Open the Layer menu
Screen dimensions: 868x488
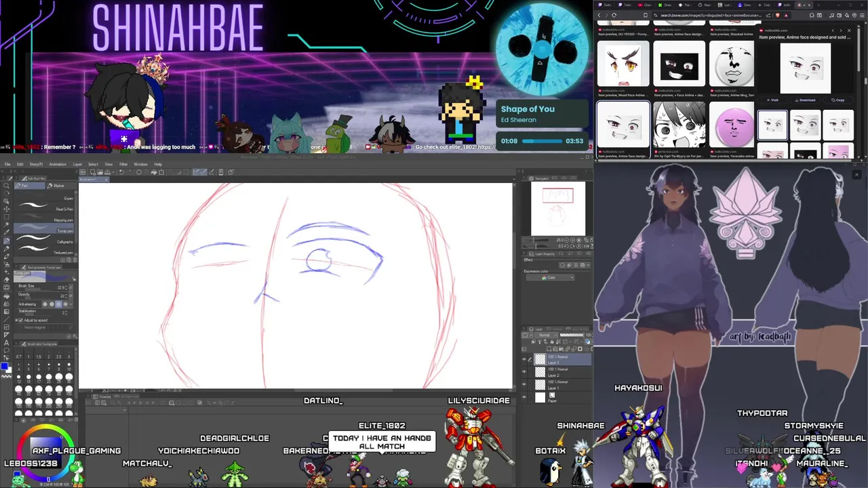[x=77, y=164]
